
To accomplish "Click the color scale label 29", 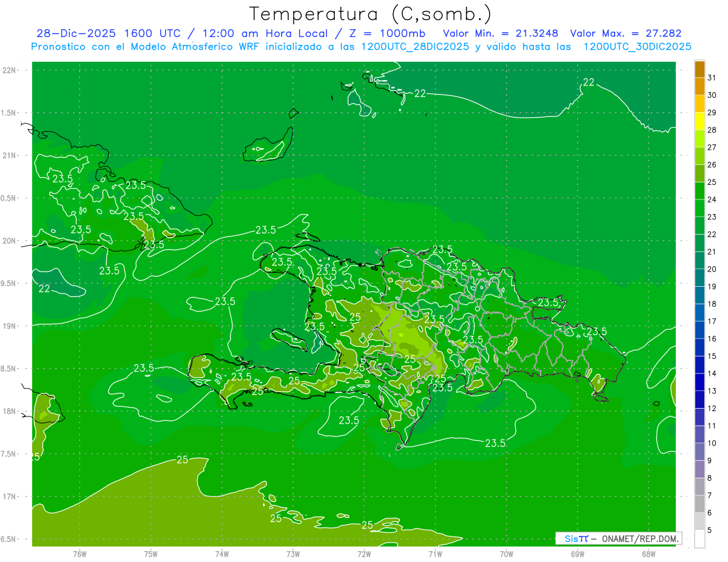I will (712, 113).
